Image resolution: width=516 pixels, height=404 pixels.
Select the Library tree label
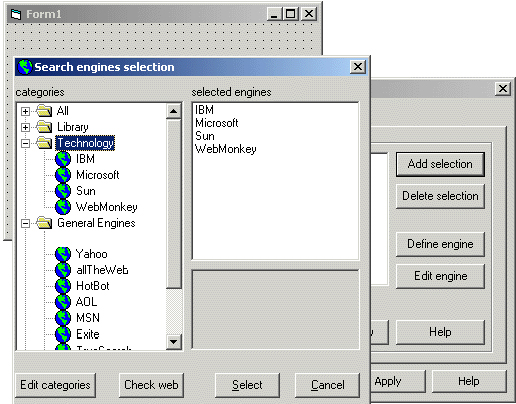point(73,127)
